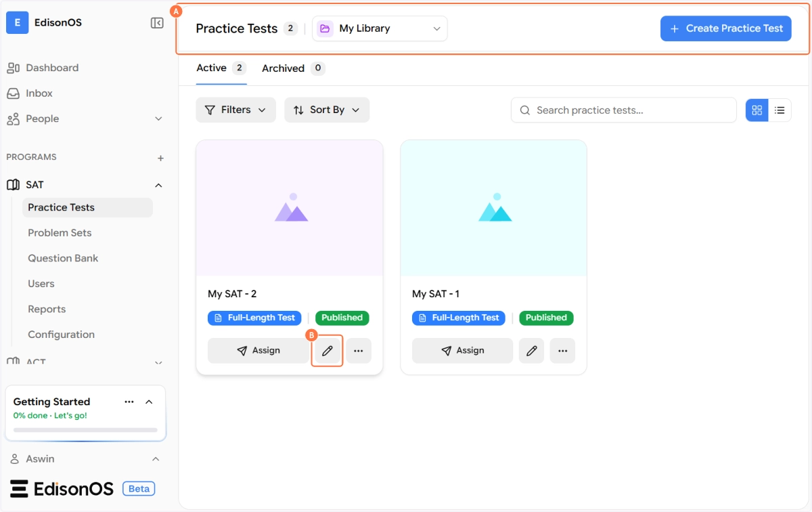
Task: Assign the My SAT - 1 test
Action: coord(462,351)
